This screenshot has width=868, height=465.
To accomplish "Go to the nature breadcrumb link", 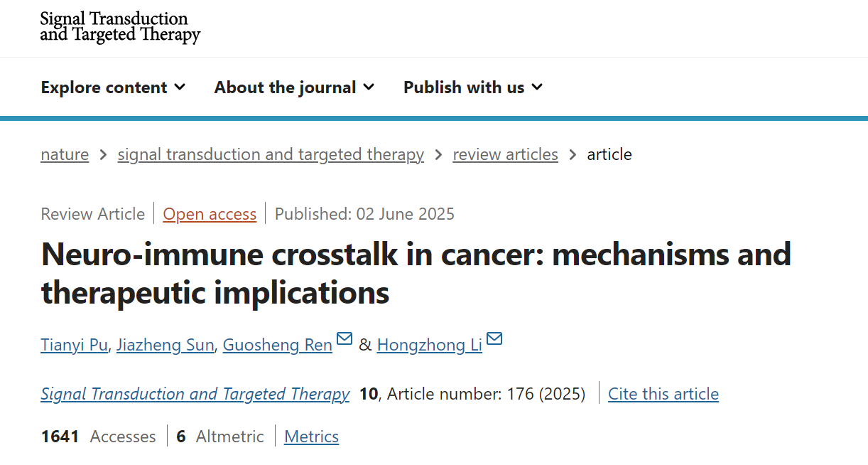I will [x=65, y=154].
